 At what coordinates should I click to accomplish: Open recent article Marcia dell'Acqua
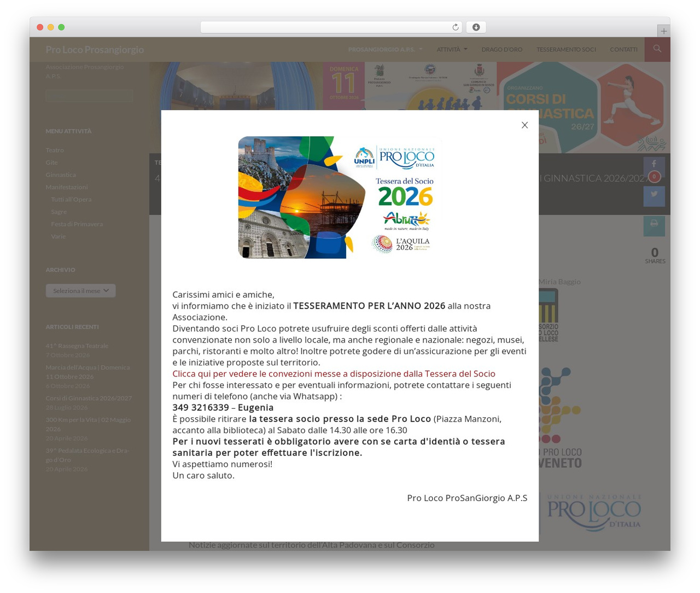(87, 372)
